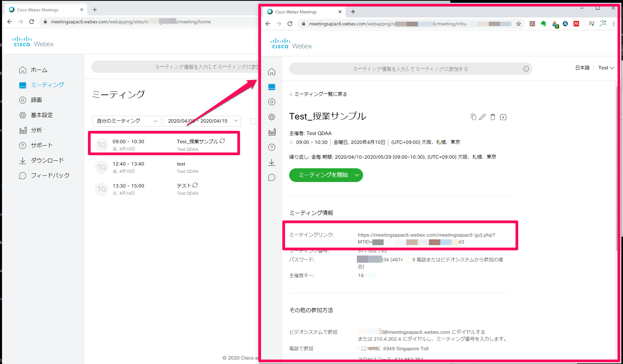Select 基本設定 in left window sidebar
Screen dimensions: 623x364
36,115
